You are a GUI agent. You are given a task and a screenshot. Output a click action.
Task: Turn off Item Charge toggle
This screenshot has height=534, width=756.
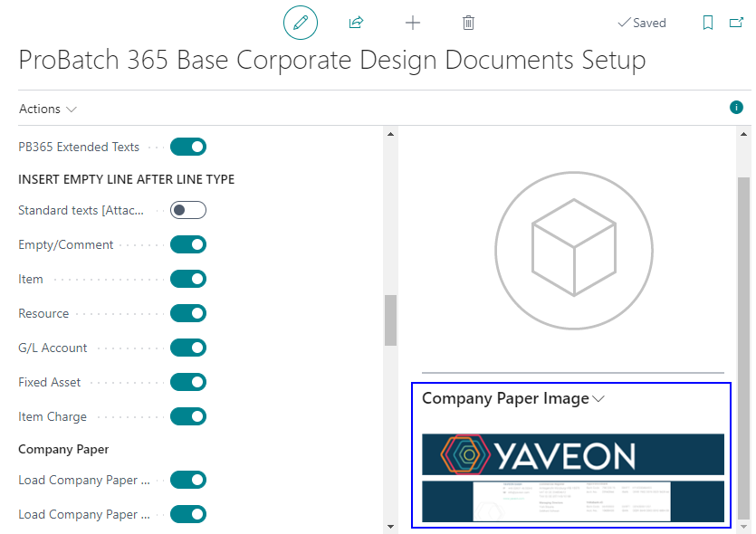188,417
